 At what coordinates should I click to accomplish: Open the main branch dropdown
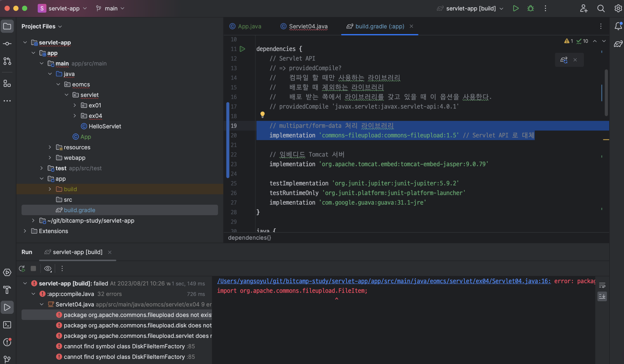click(110, 9)
